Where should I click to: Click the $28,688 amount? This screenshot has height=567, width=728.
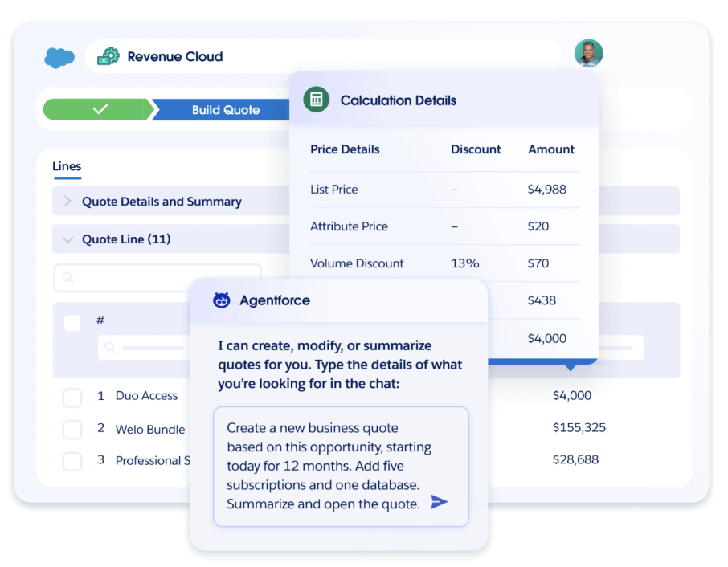tap(575, 459)
